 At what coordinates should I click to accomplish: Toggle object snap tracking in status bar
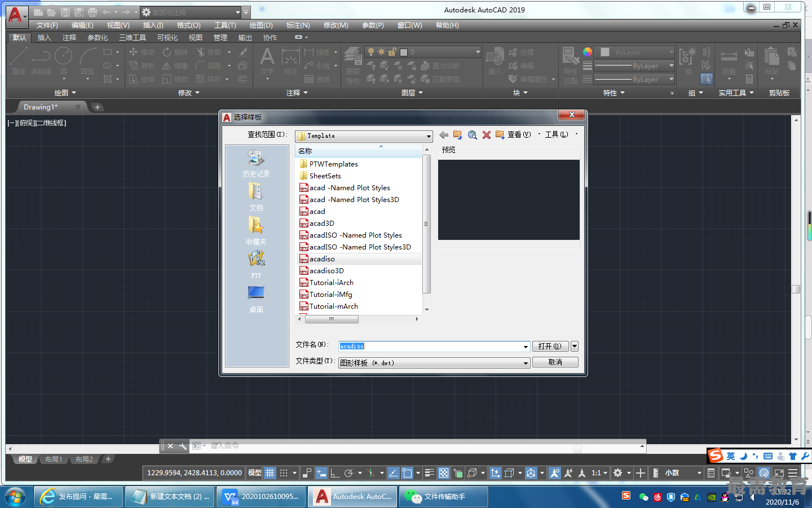[x=394, y=473]
